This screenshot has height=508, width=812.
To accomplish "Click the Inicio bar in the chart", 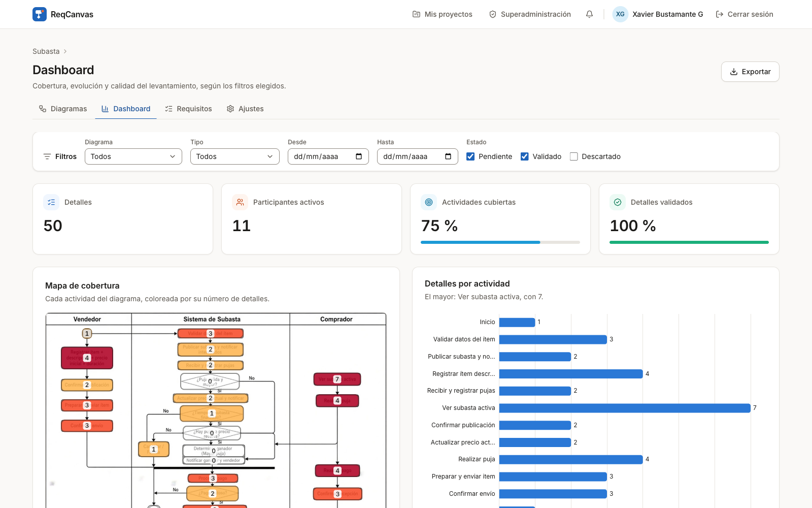I will coord(517,322).
